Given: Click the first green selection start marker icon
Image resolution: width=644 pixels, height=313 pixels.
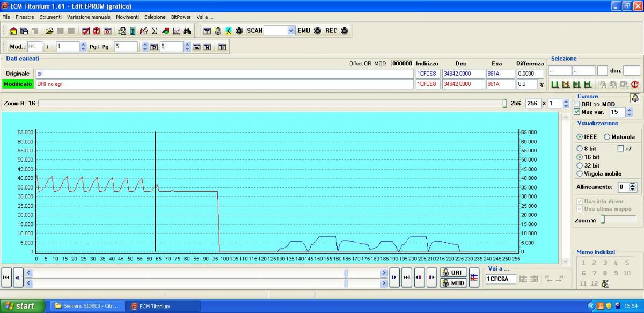Looking at the screenshot, I should [x=555, y=84].
